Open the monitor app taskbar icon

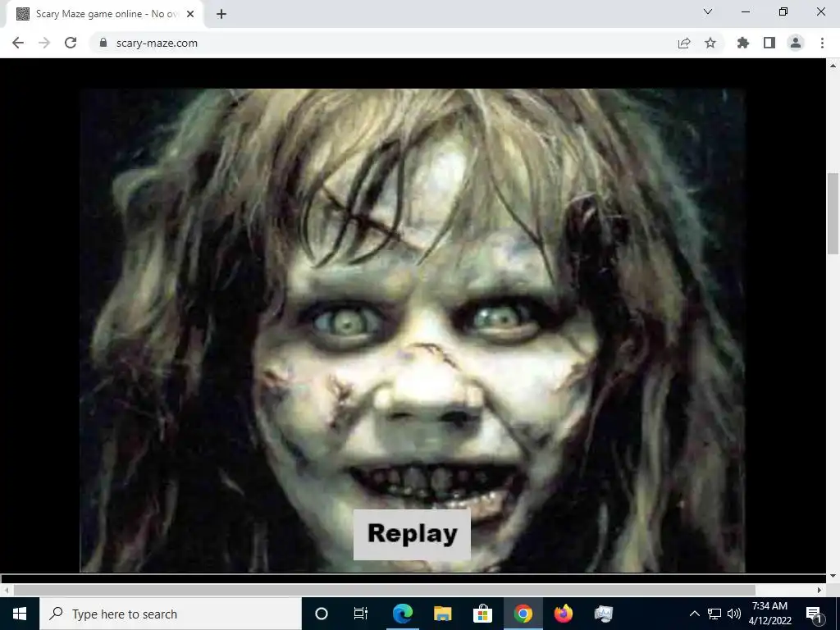coord(603,614)
